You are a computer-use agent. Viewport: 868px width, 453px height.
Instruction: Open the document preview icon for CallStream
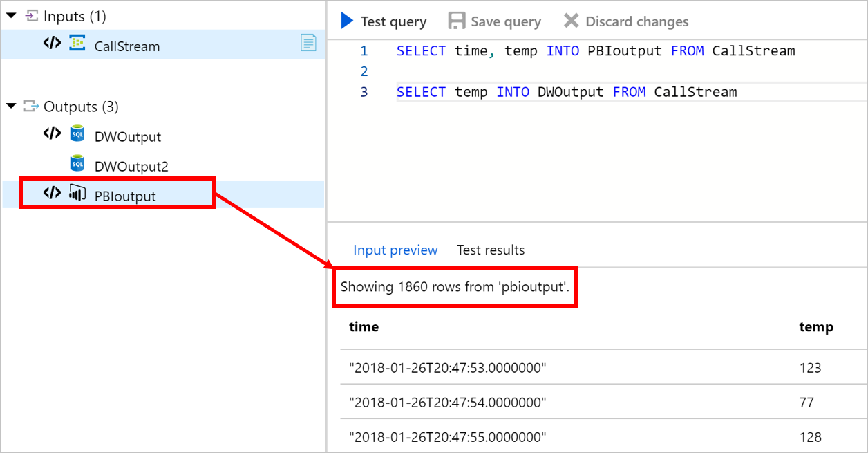tap(308, 44)
